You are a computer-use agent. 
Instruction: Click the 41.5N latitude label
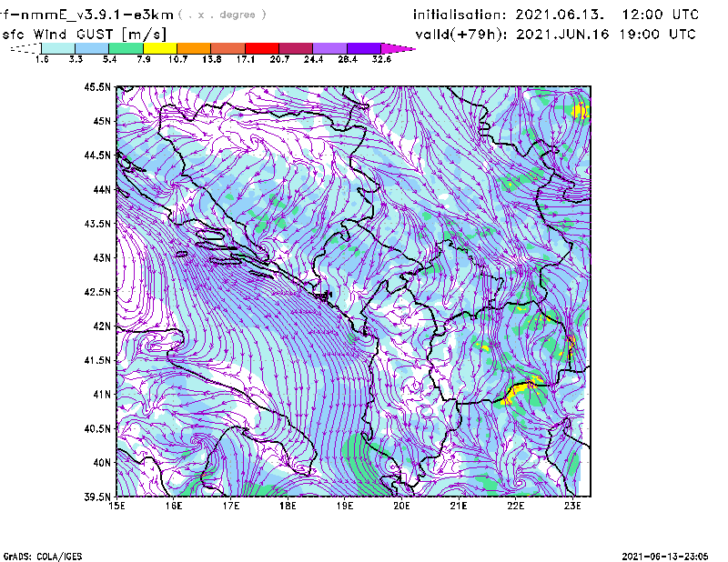point(97,360)
